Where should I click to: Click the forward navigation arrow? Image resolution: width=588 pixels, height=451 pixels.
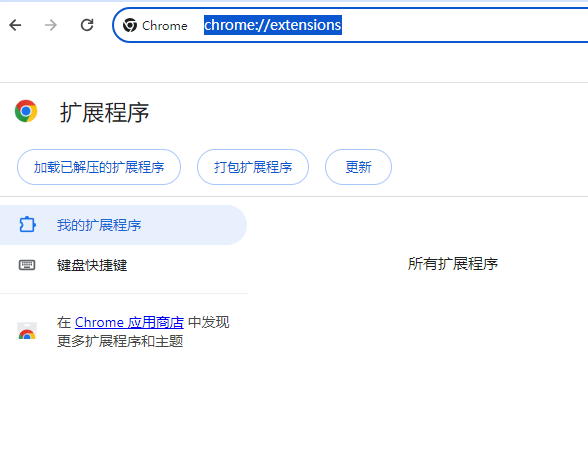[x=51, y=25]
